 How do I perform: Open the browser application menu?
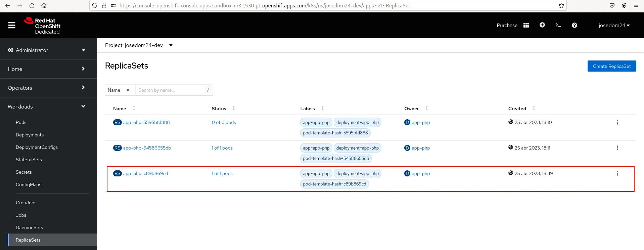(x=636, y=5)
